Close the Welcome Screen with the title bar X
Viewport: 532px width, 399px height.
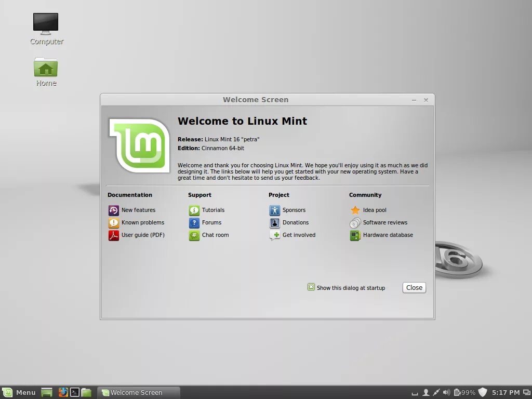coord(426,100)
